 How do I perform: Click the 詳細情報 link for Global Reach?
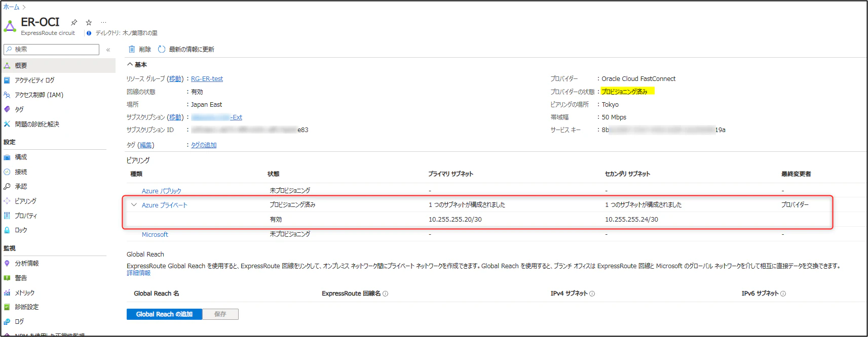click(139, 273)
